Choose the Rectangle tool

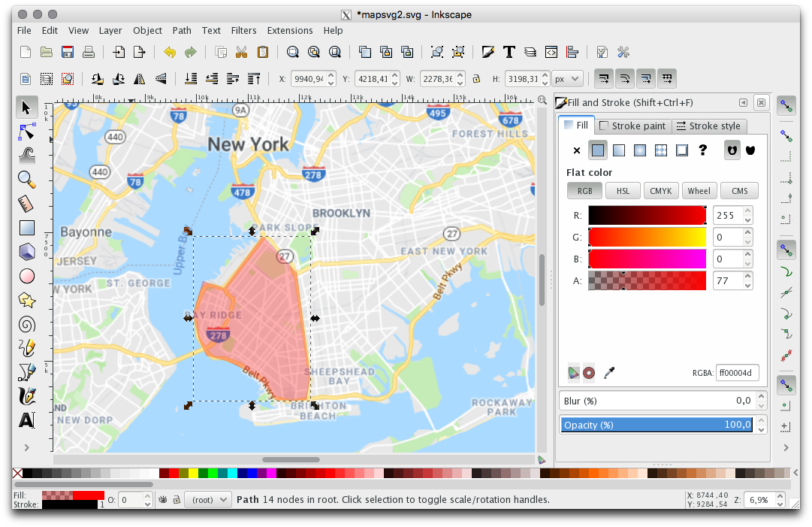[x=26, y=228]
